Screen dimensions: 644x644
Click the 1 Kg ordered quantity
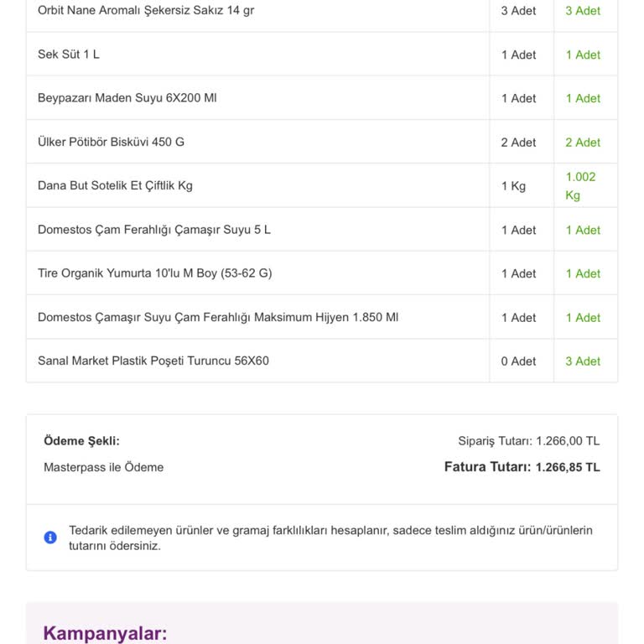tap(513, 186)
